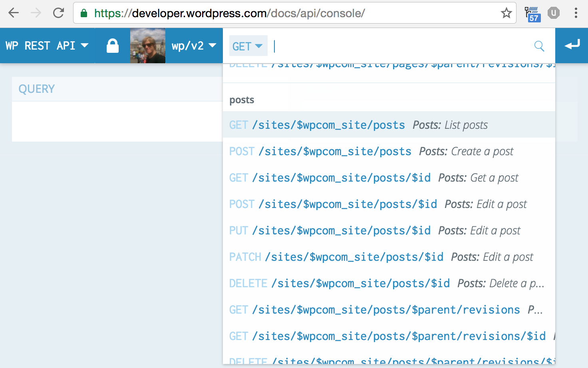This screenshot has width=588, height=368.
Task: Open the WP REST API dropdown
Action: (47, 46)
